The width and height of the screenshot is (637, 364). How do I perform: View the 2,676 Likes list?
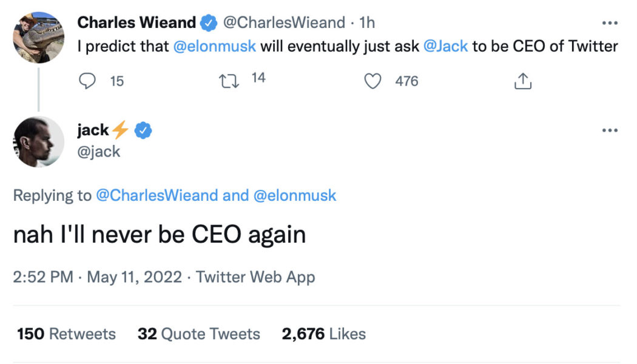pyautogui.click(x=322, y=334)
